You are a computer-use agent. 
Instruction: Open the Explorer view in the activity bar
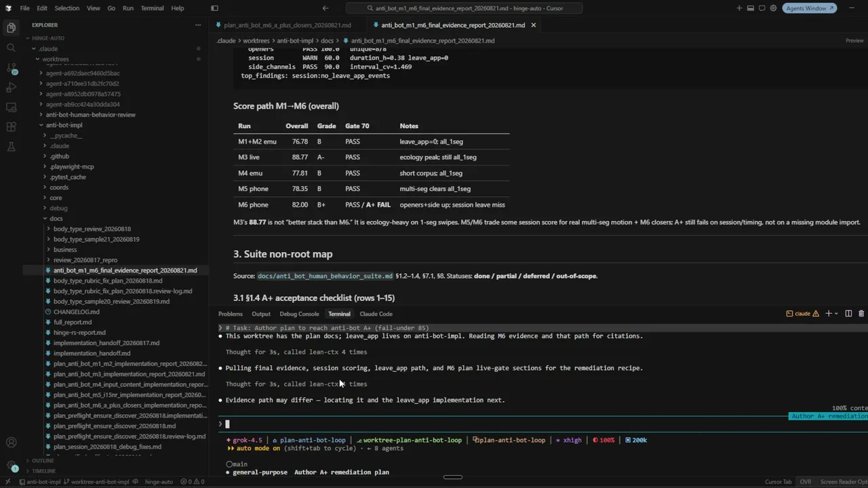point(11,28)
